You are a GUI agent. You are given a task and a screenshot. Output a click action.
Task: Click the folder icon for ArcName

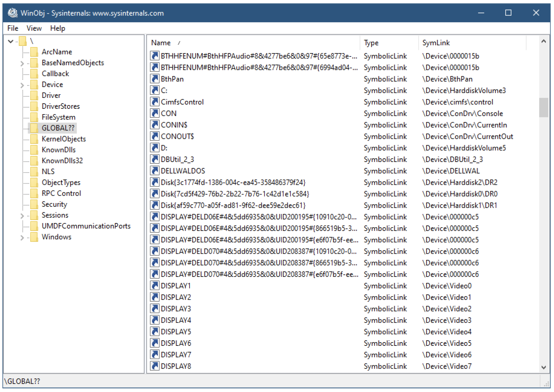coord(34,52)
